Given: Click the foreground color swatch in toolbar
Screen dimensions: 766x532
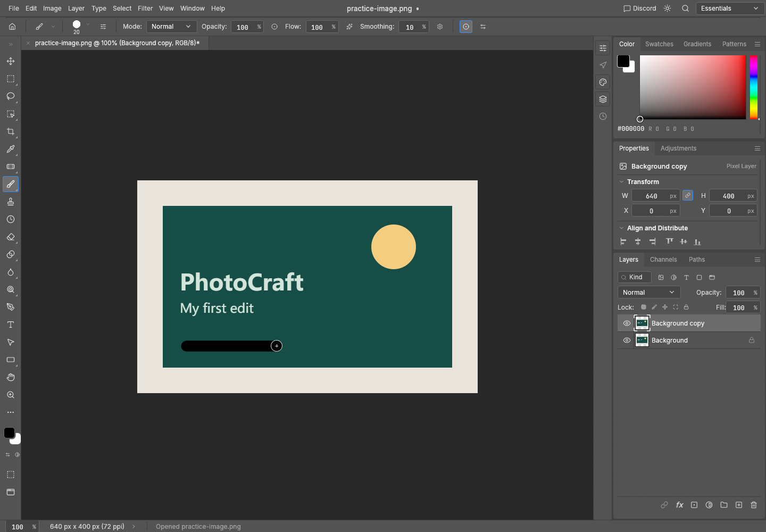Looking at the screenshot, I should point(9,433).
